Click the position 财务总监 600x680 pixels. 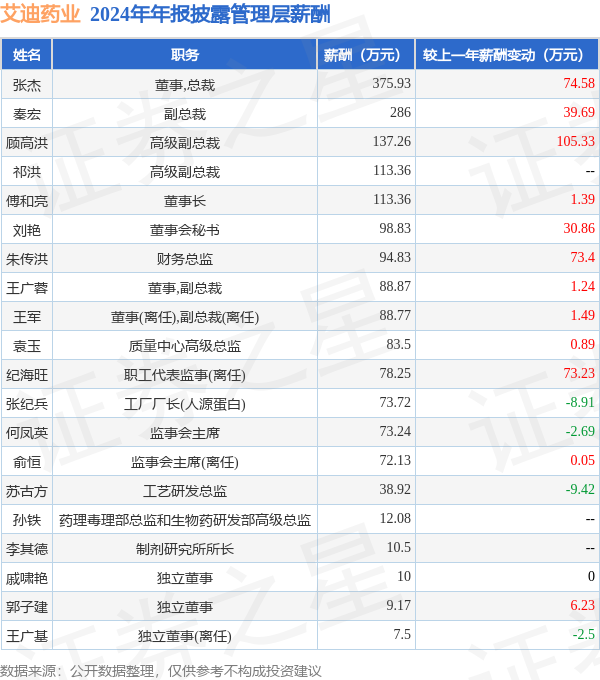pos(185,259)
